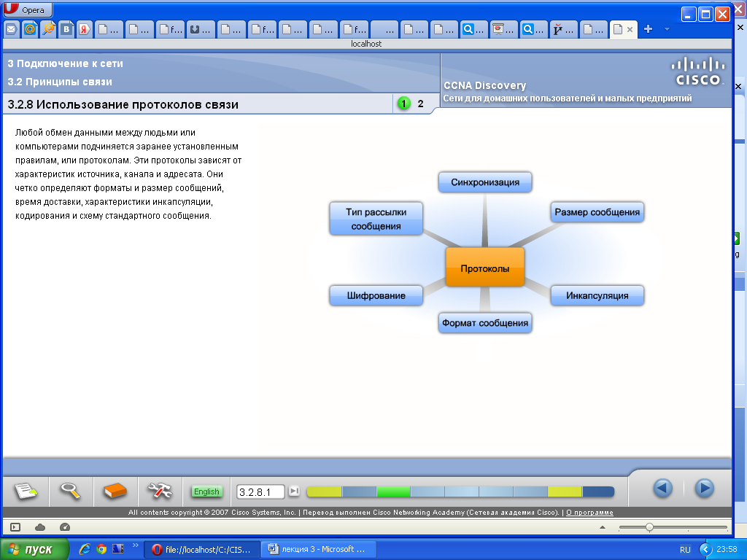Open the pinned @ search tab with magnifier
This screenshot has width=747, height=560.
pos(48,29)
